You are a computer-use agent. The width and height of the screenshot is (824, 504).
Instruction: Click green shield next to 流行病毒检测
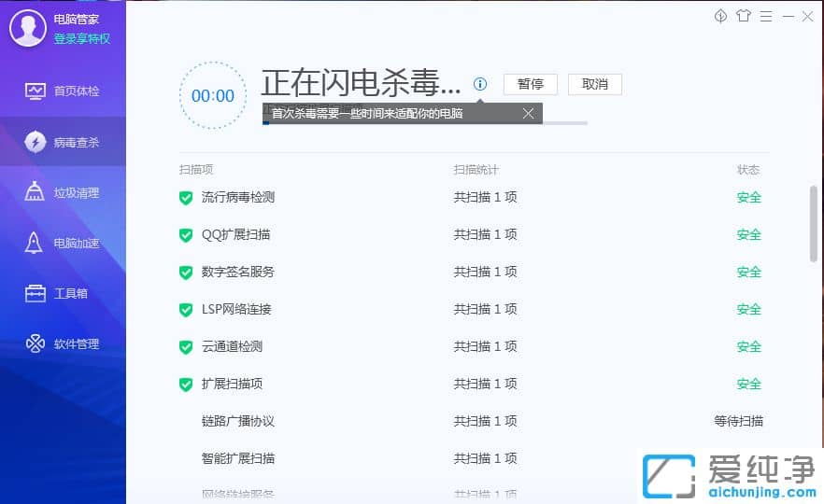pos(186,198)
